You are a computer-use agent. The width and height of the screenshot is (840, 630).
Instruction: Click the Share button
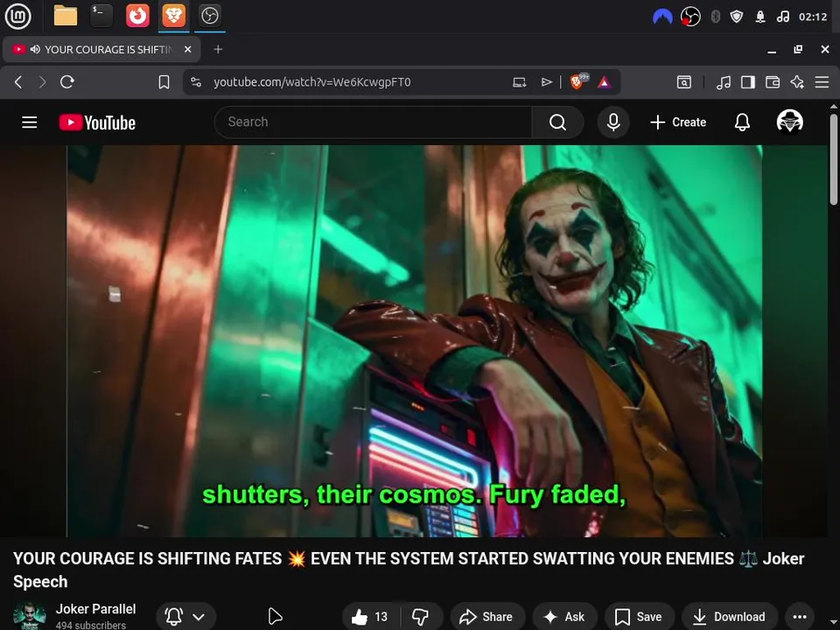[x=486, y=617]
